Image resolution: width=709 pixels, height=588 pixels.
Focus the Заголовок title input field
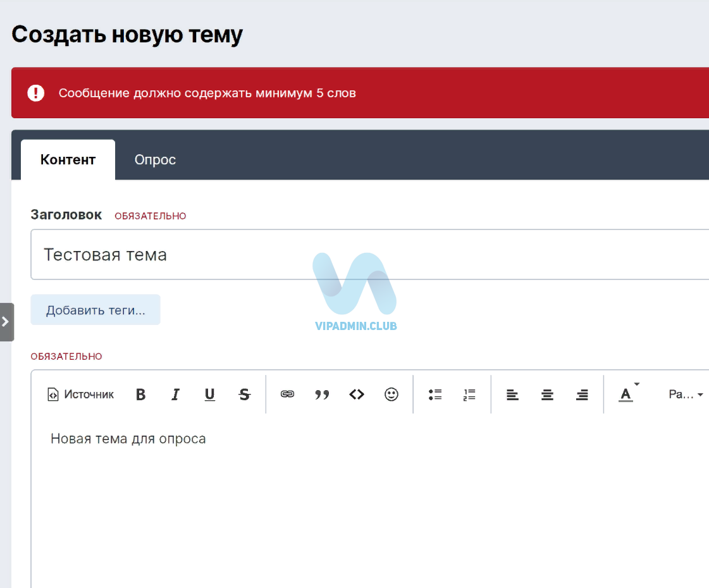(369, 254)
